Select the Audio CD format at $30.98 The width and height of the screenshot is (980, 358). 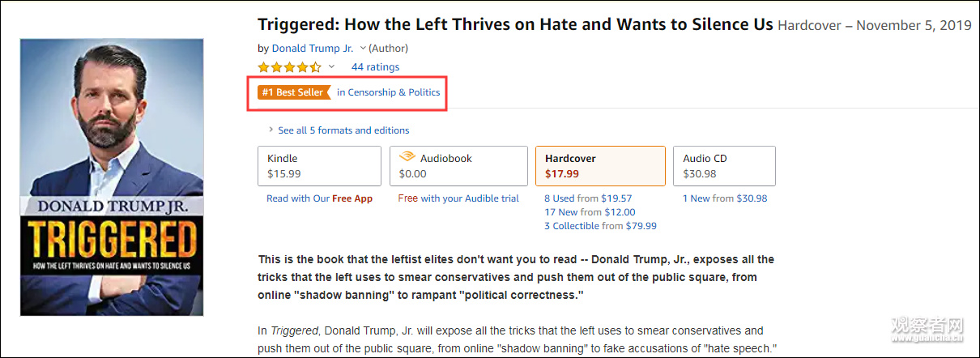pyautogui.click(x=724, y=166)
